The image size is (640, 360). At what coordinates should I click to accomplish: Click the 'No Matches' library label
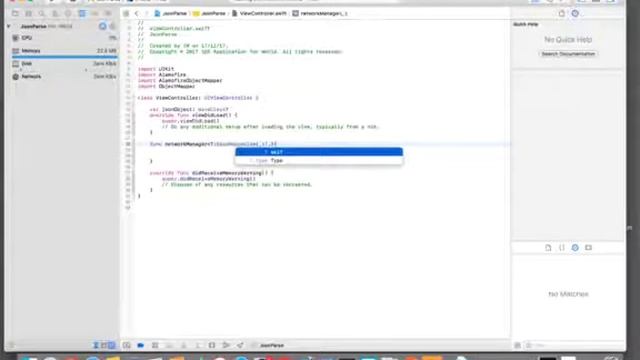pyautogui.click(x=568, y=294)
